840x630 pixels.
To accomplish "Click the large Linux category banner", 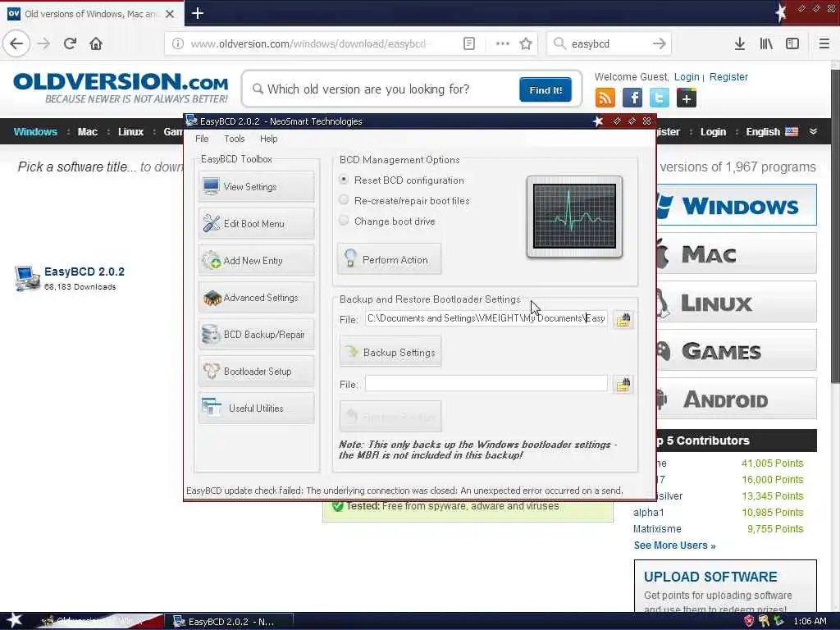I will pyautogui.click(x=737, y=302).
